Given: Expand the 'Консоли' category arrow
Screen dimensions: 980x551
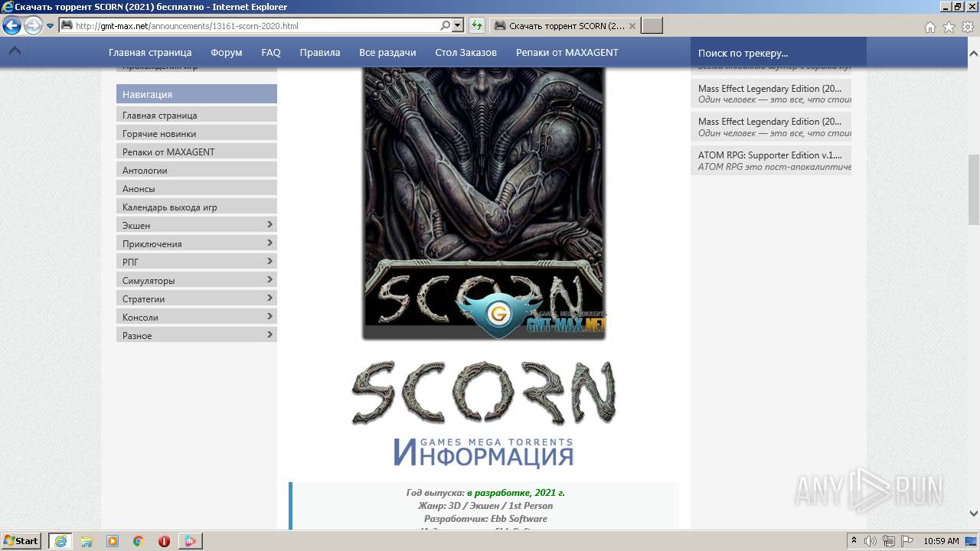Looking at the screenshot, I should tap(269, 316).
